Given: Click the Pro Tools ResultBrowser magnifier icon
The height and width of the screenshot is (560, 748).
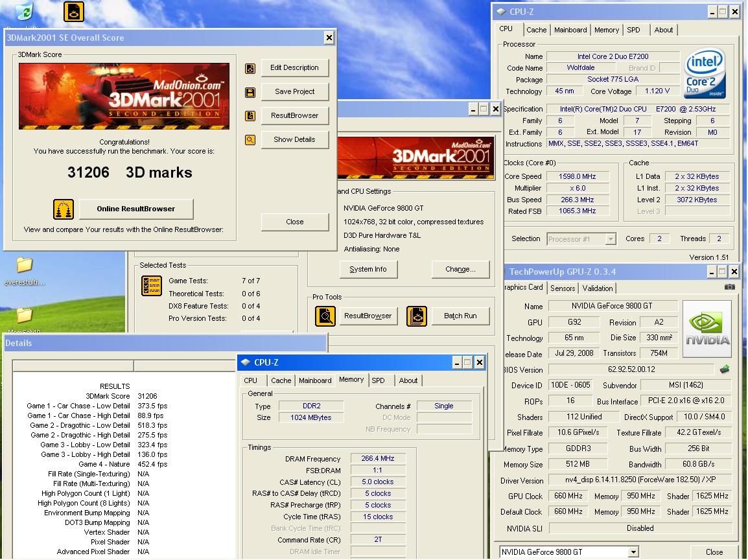Looking at the screenshot, I should [325, 316].
